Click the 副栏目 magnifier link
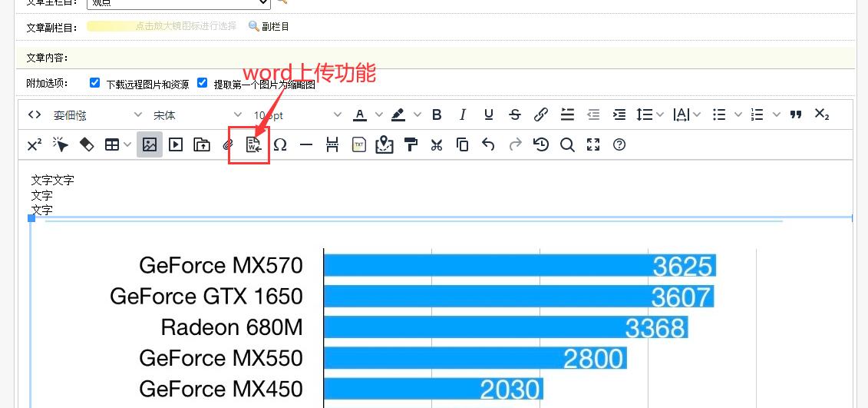The width and height of the screenshot is (868, 408). pos(269,26)
